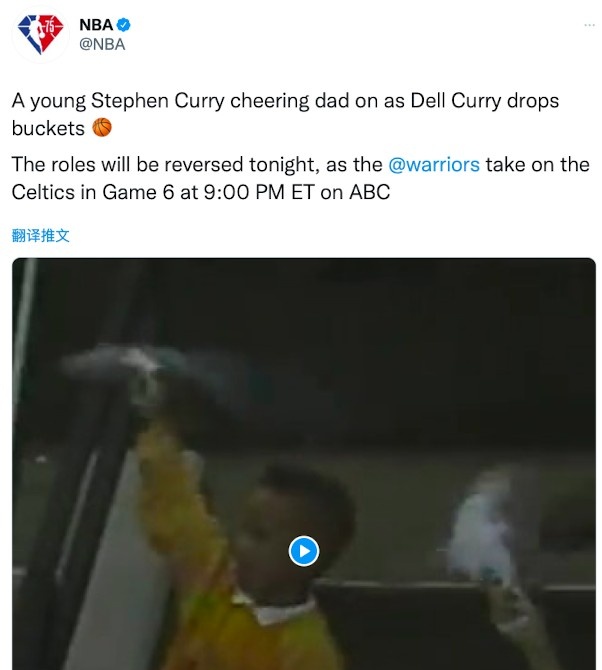Visit the @NBA handle
This screenshot has width=602, height=670.
102,44
